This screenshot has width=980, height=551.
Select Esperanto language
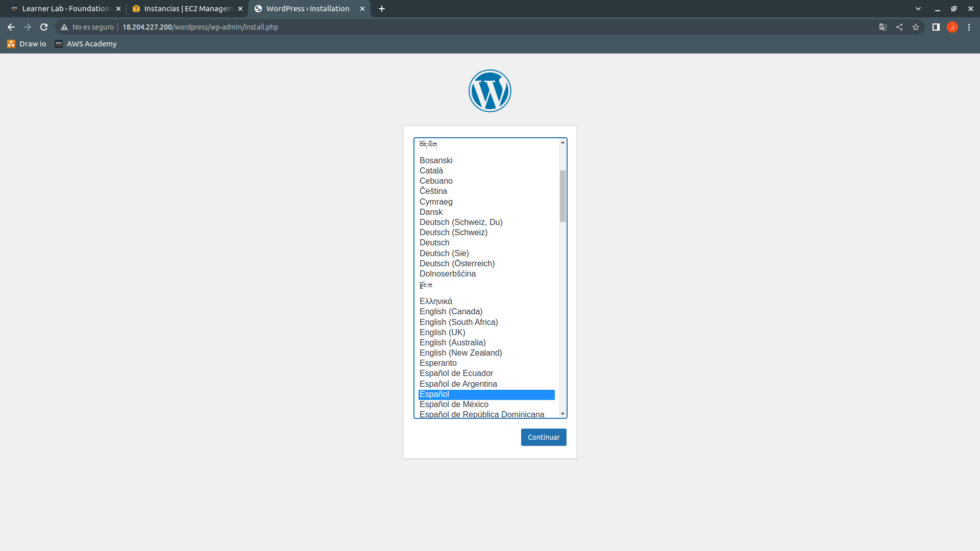click(486, 363)
